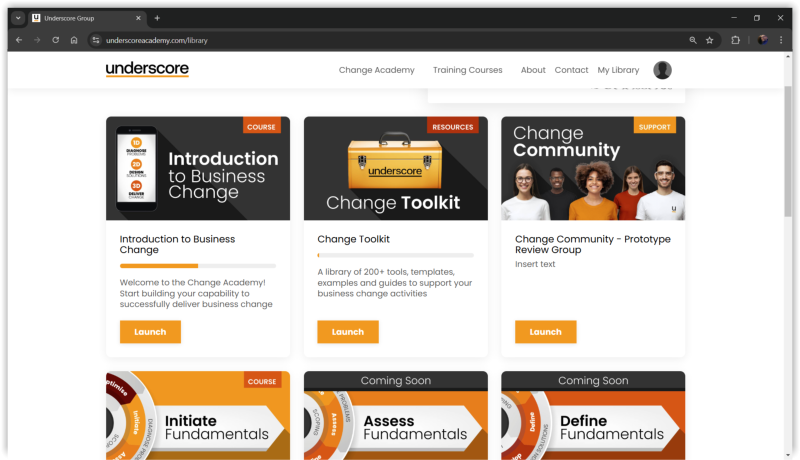Select the Underscore Group browser tab

[x=87, y=18]
